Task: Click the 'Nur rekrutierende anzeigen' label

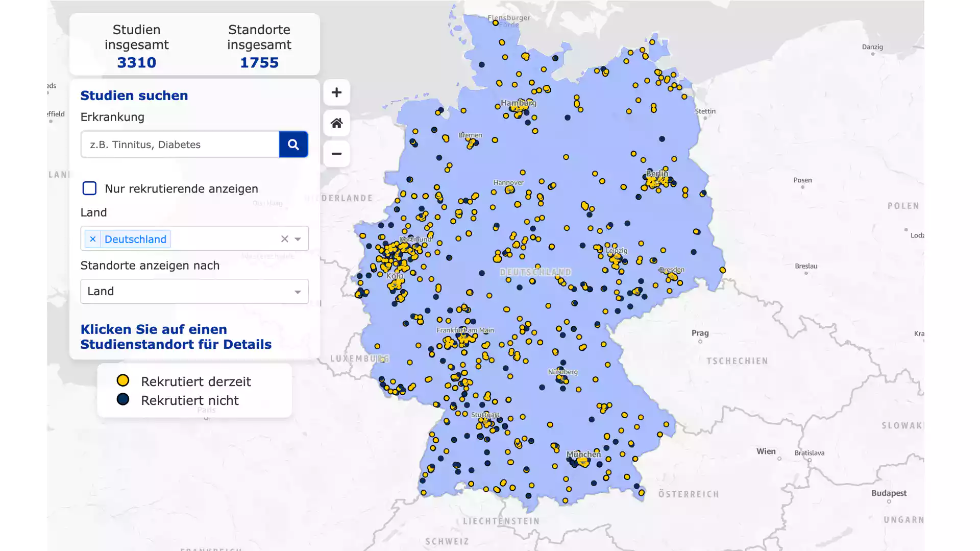Action: [x=181, y=188]
